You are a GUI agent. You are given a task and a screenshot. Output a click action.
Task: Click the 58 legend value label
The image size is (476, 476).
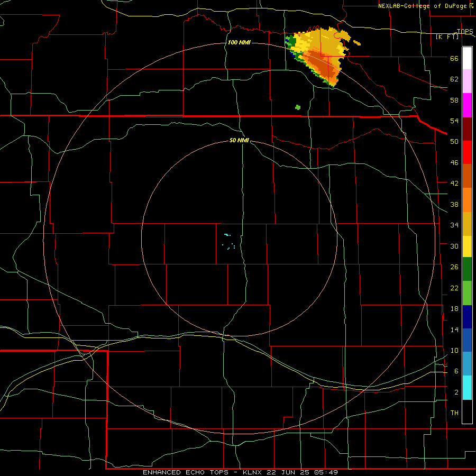tap(454, 100)
